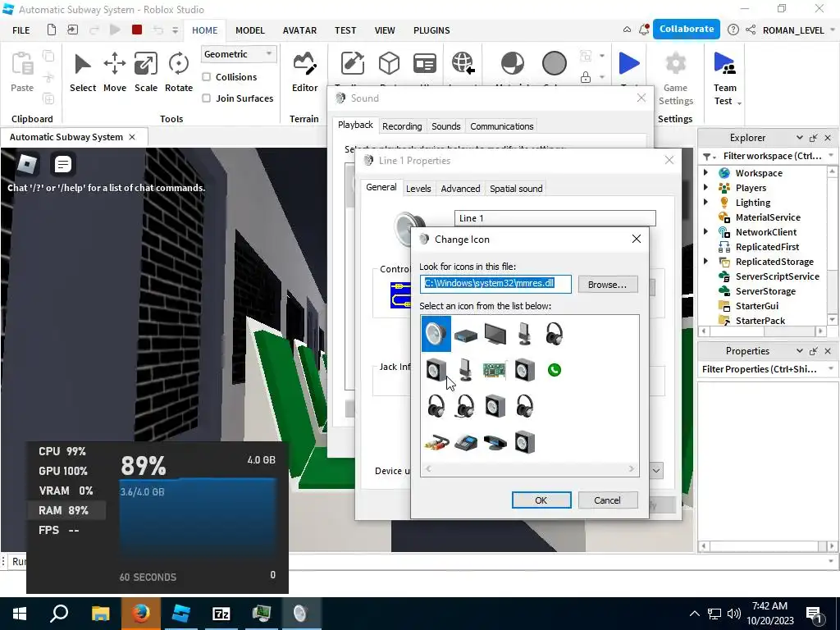The width and height of the screenshot is (840, 630).
Task: Open File Explorer from taskbar
Action: point(101,614)
